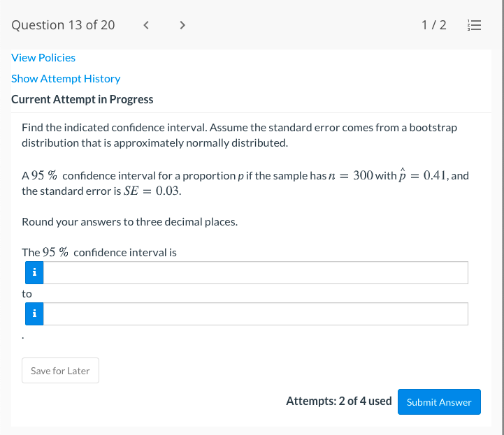The image size is (504, 435).
Task: Click the 'Attempts: 2 of 4 used' text
Action: pyautogui.click(x=338, y=401)
